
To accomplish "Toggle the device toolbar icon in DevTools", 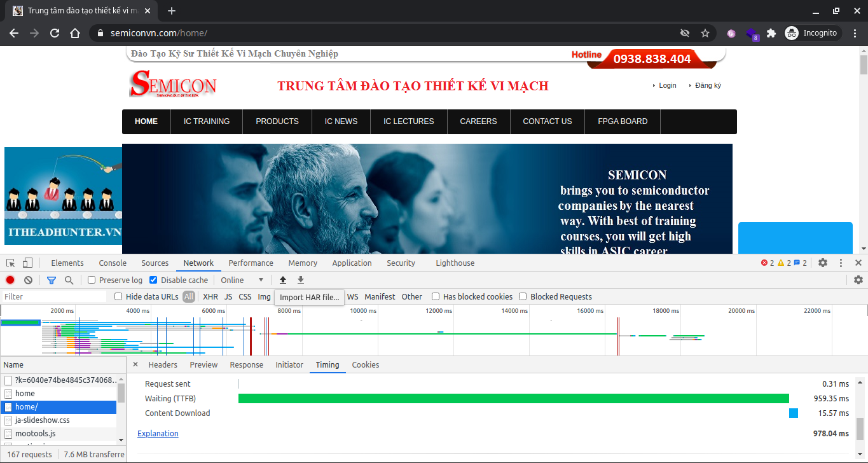I will click(27, 263).
